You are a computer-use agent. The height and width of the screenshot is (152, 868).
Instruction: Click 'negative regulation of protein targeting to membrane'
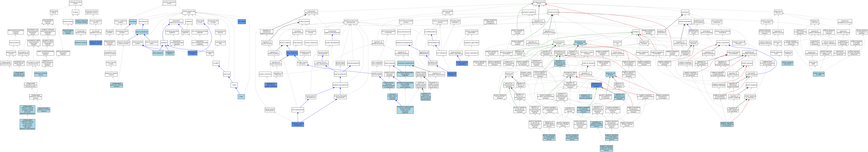click(x=727, y=124)
